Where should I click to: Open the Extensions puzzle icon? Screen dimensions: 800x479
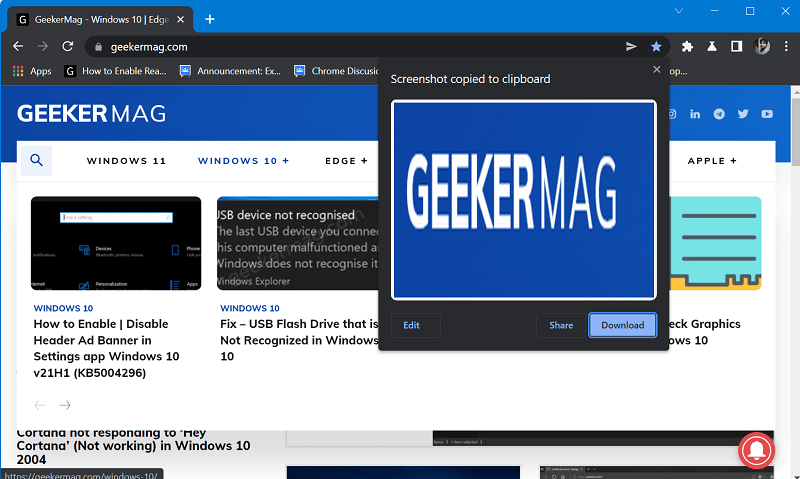(687, 46)
